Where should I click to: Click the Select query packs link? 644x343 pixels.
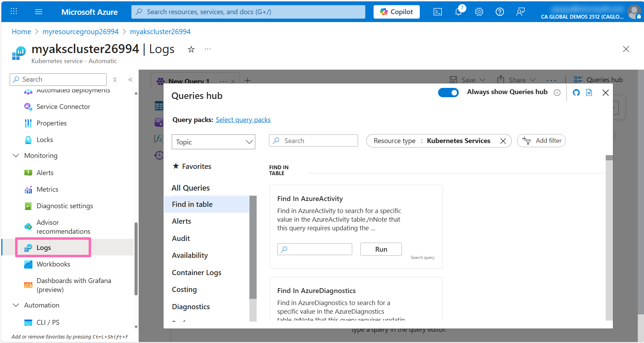coord(243,120)
